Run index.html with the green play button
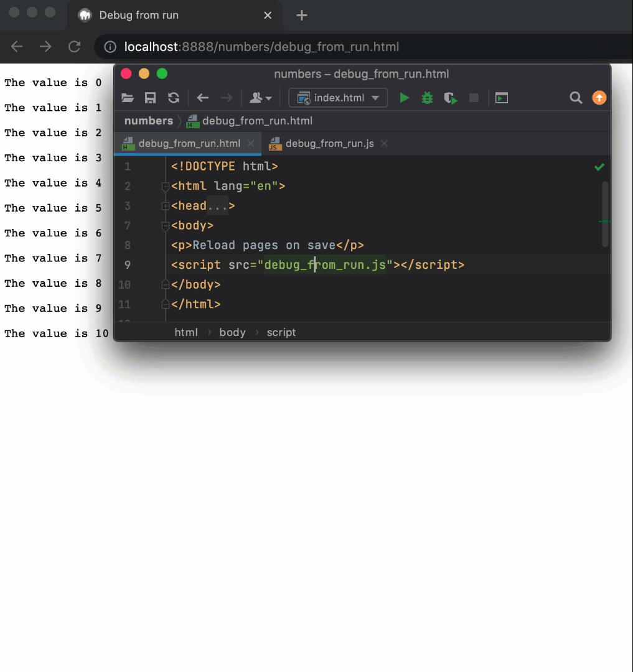The image size is (633, 672). [405, 98]
